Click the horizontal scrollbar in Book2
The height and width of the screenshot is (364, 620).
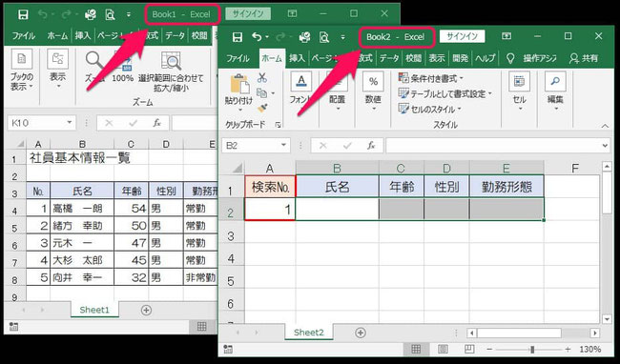pos(519,333)
